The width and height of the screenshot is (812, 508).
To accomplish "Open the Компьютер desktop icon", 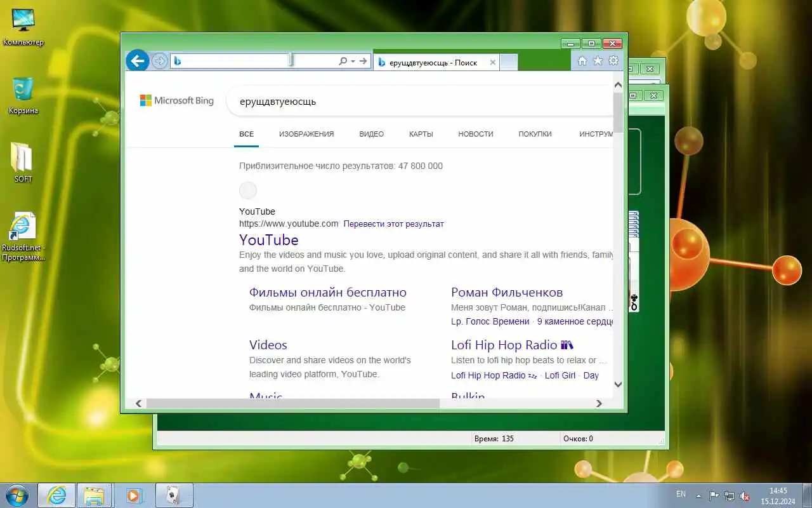I will 23,28.
